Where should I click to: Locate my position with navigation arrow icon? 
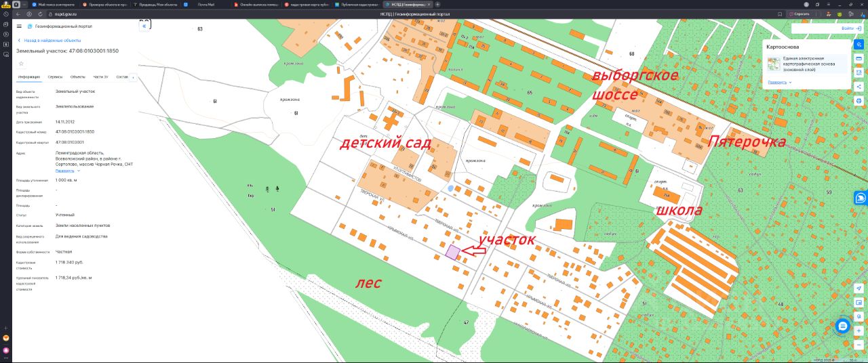pos(859,289)
